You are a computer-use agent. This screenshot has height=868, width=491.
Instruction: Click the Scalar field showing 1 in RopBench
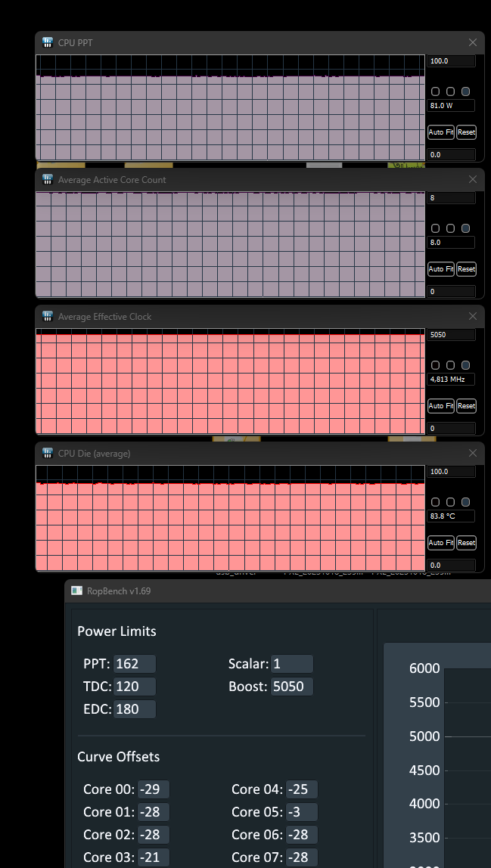click(x=292, y=664)
